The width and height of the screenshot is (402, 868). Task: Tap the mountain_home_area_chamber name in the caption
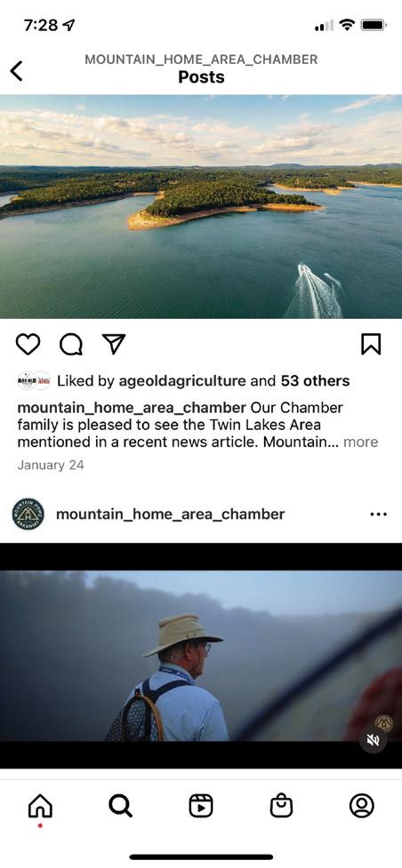coord(132,408)
